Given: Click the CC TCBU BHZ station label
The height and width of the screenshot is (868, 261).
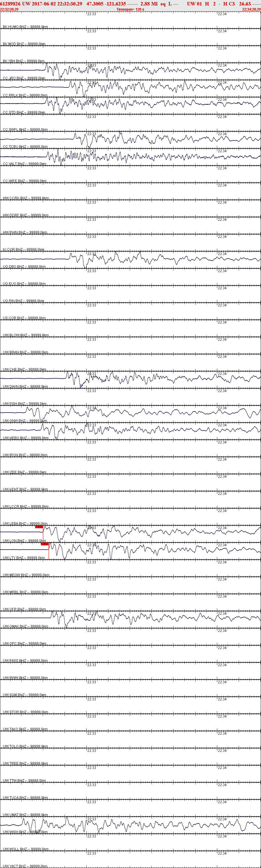Looking at the screenshot, I should click(x=25, y=146).
